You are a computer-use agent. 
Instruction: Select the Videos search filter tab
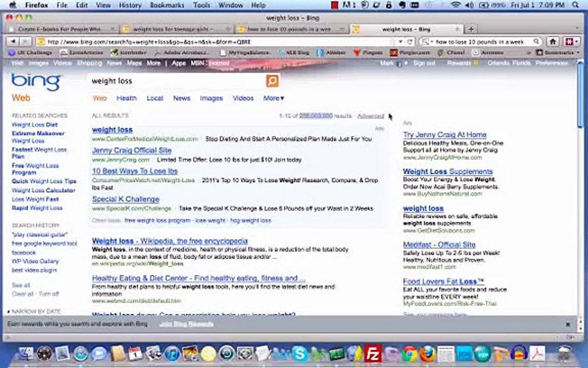(x=243, y=98)
